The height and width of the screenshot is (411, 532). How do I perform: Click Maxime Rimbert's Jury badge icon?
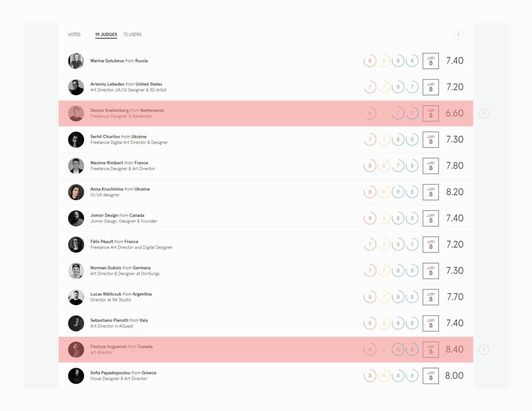point(430,166)
